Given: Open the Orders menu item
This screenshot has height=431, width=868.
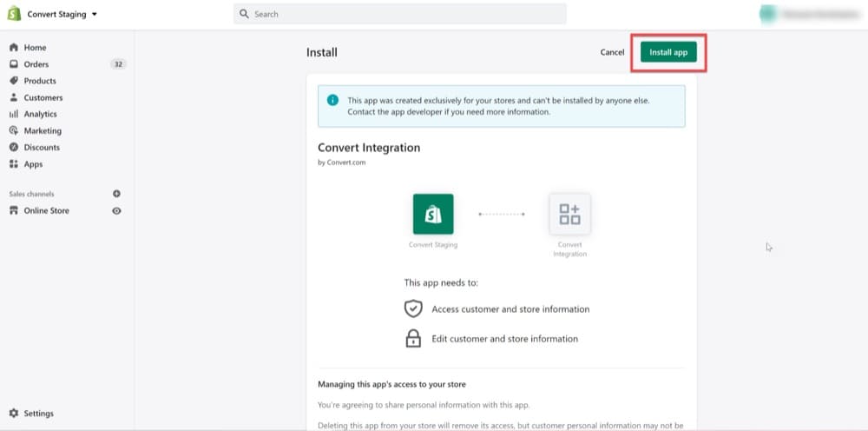Looking at the screenshot, I should tap(36, 64).
